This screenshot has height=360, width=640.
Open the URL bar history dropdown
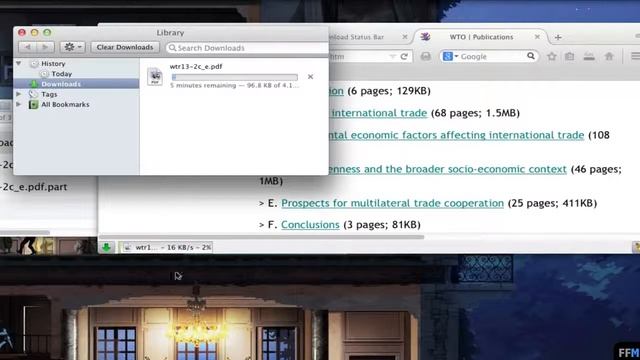pos(392,57)
